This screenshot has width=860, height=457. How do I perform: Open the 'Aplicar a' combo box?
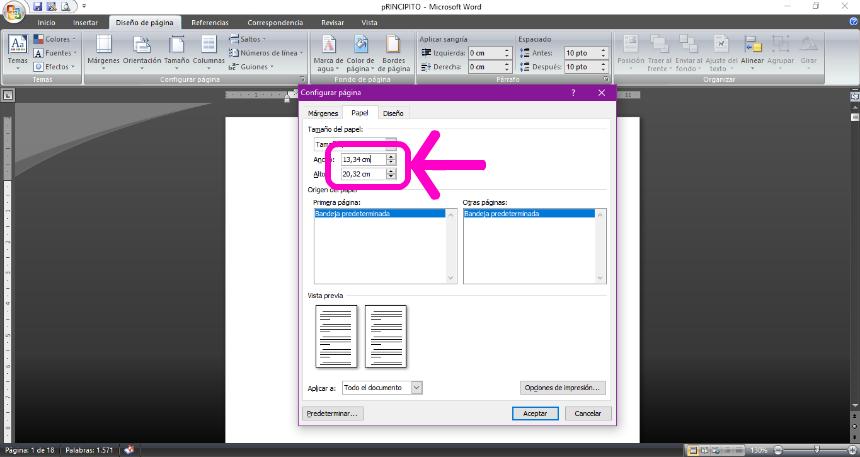click(x=382, y=387)
